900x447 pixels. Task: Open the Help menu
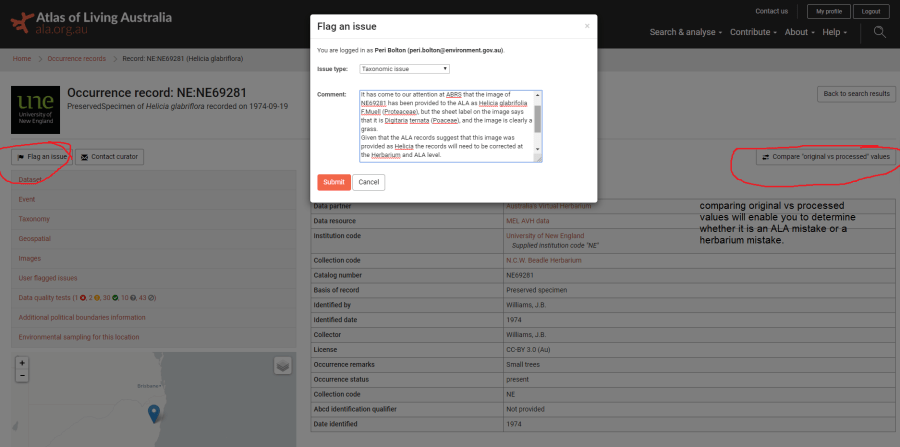coord(834,32)
